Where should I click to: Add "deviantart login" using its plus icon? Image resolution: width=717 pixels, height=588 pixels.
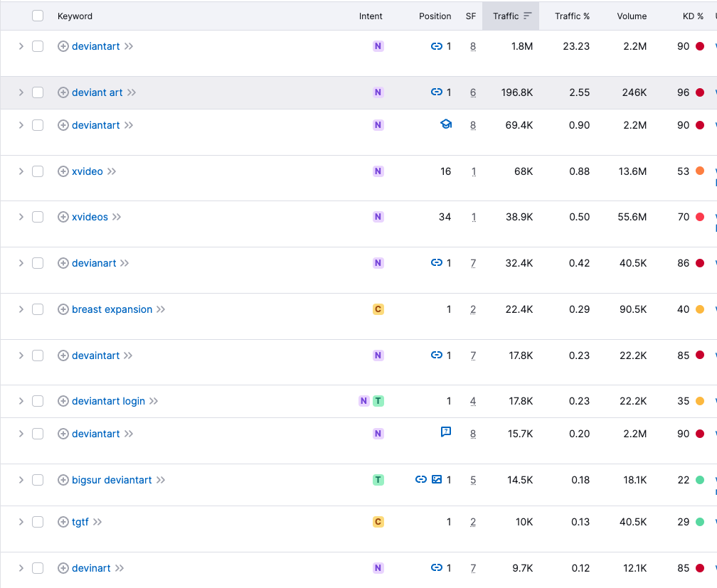pyautogui.click(x=63, y=401)
